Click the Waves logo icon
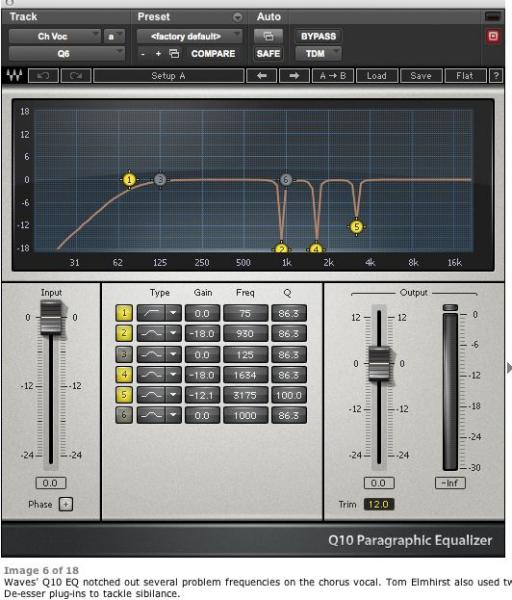 15,75
